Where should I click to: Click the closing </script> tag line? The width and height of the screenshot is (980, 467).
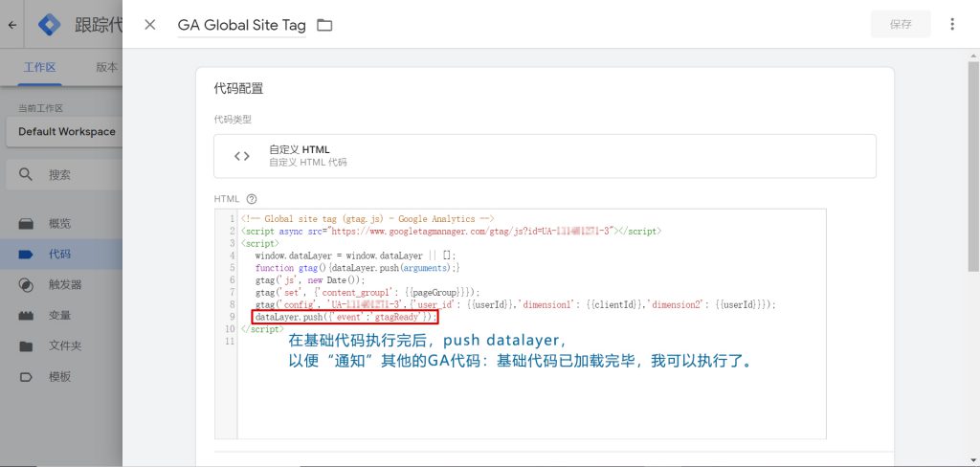262,329
